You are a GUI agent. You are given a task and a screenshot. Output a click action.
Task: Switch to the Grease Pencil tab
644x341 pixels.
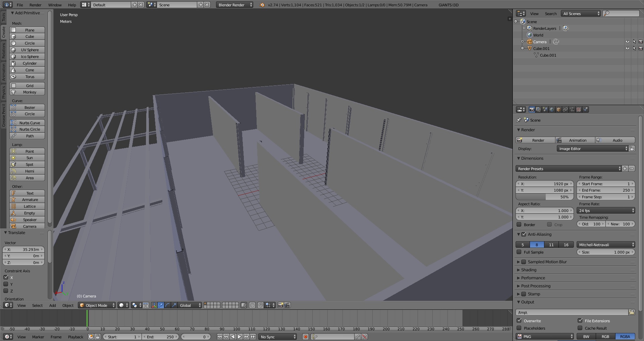pyautogui.click(x=4, y=115)
